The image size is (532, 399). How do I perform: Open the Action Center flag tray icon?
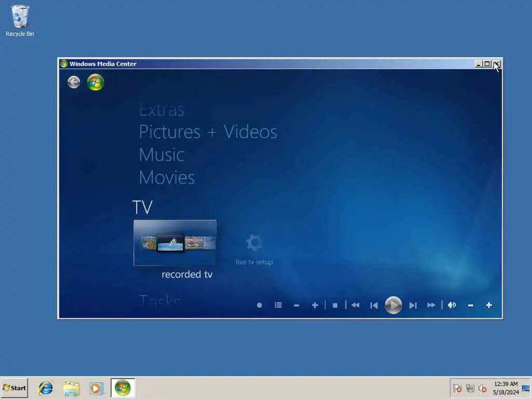coord(457,388)
